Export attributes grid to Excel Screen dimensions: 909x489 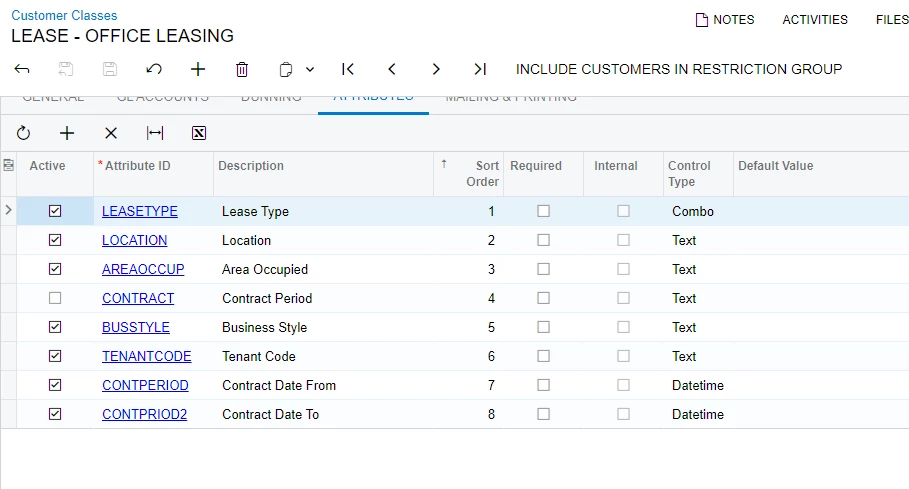199,133
